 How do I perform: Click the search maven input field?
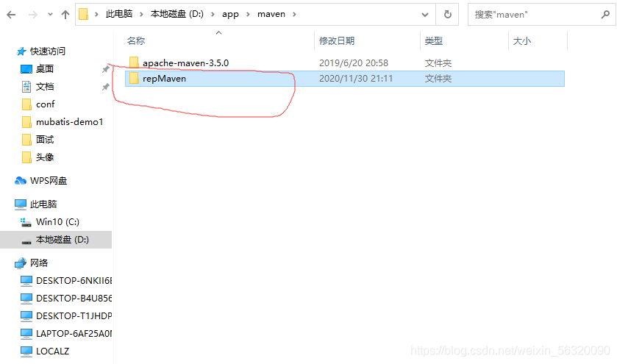click(x=533, y=14)
